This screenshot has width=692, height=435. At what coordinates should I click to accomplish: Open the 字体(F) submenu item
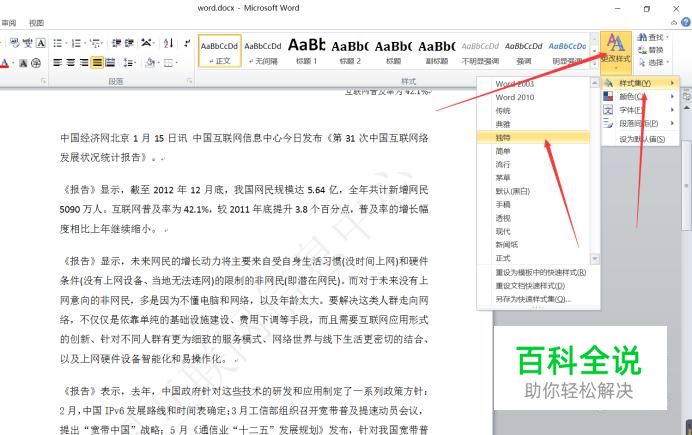click(640, 109)
